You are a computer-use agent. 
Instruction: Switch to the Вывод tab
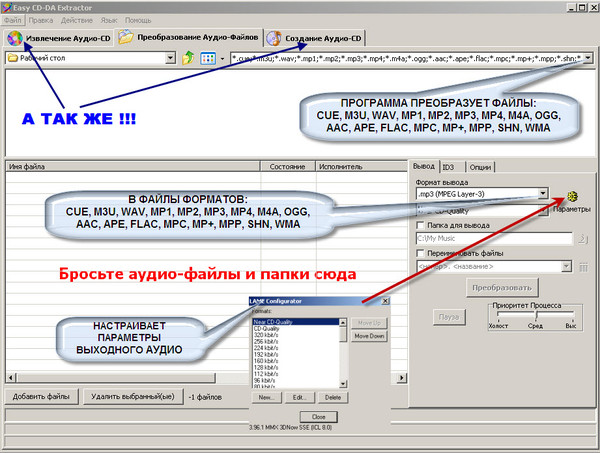coord(424,166)
